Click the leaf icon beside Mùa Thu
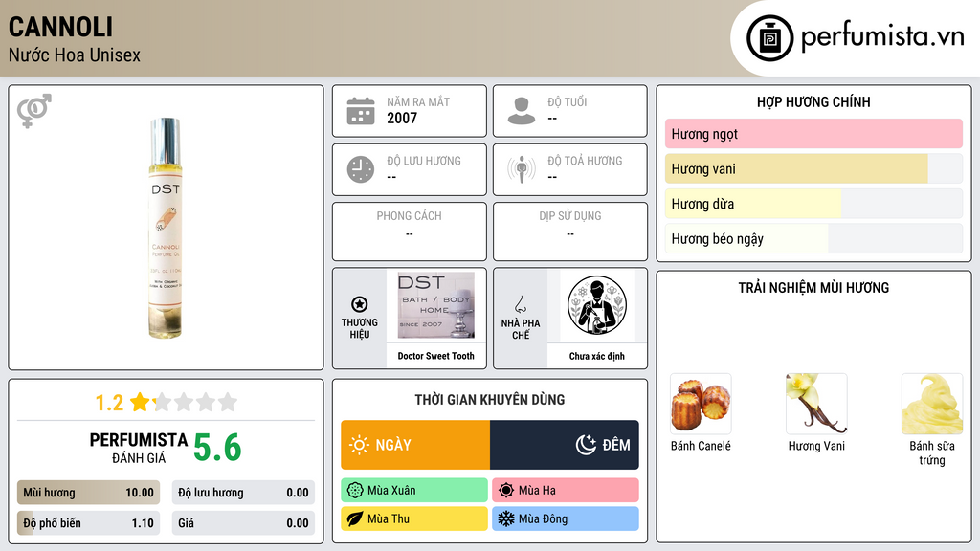 pyautogui.click(x=355, y=518)
